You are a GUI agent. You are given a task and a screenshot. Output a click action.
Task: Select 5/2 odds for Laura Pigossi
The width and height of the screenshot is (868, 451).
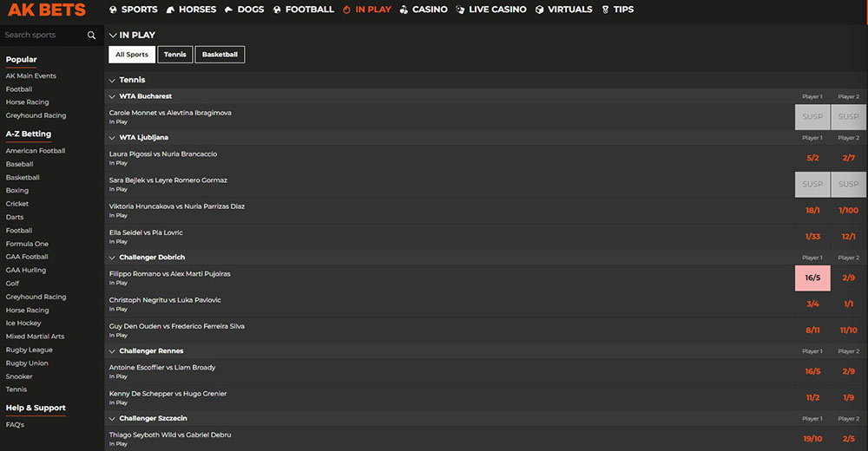click(x=812, y=158)
